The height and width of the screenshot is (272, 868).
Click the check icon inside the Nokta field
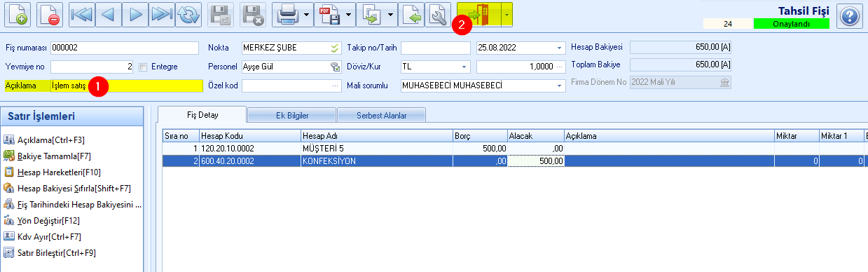(335, 48)
